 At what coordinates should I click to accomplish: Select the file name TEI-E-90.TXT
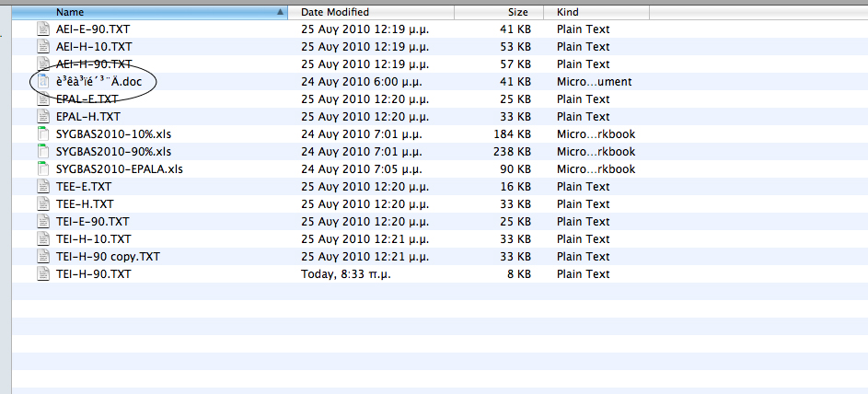pyautogui.click(x=92, y=222)
